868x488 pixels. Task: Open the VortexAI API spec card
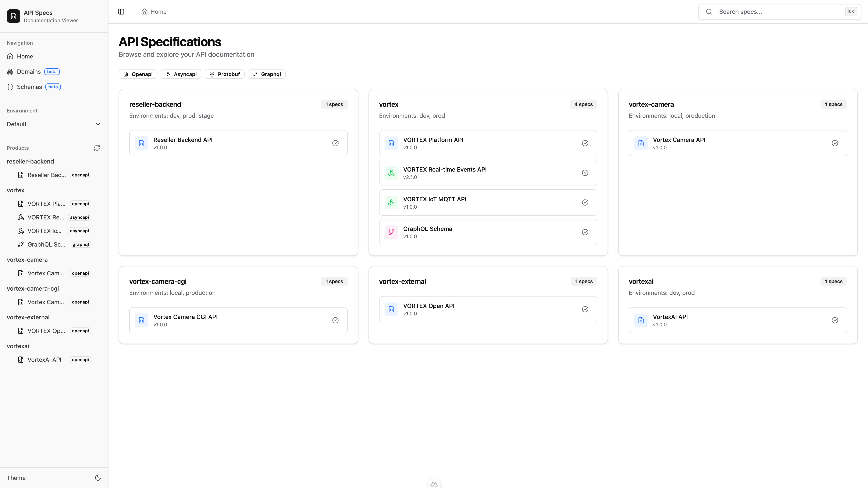coord(738,320)
